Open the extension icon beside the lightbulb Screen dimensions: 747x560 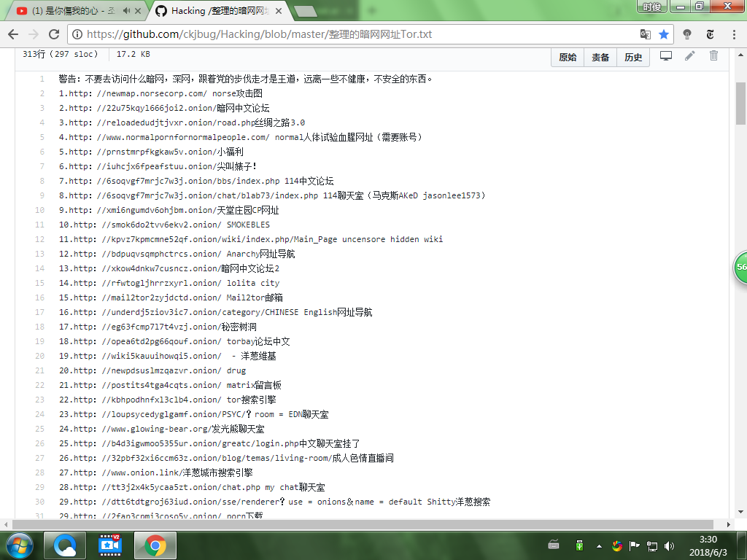pos(711,34)
